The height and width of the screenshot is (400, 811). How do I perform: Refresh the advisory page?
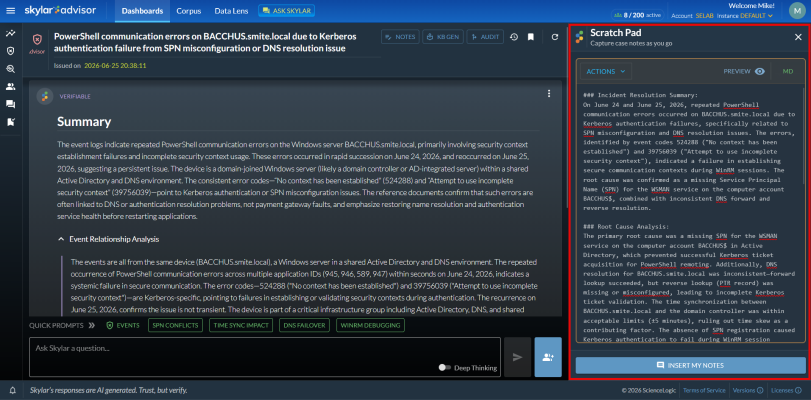click(555, 37)
